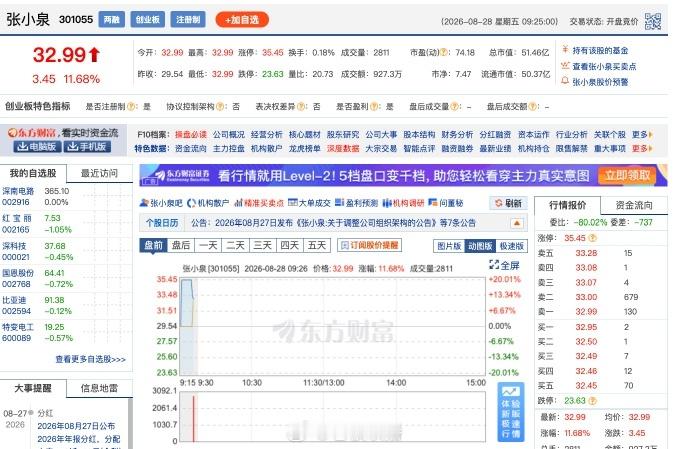This screenshot has width=690, height=449.
Task: Open 持有该股的基金 link
Action: (x=600, y=51)
